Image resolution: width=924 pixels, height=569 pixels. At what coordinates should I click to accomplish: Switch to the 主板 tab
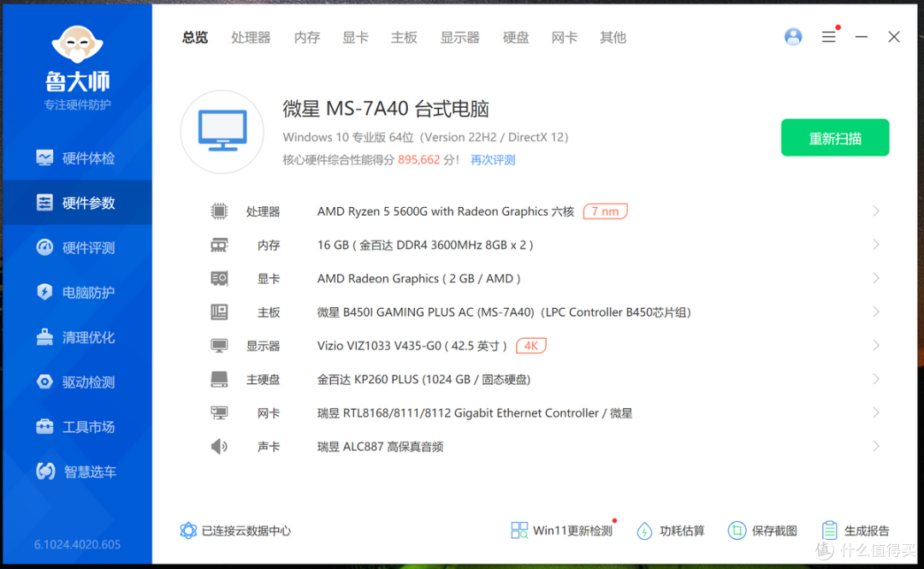404,38
